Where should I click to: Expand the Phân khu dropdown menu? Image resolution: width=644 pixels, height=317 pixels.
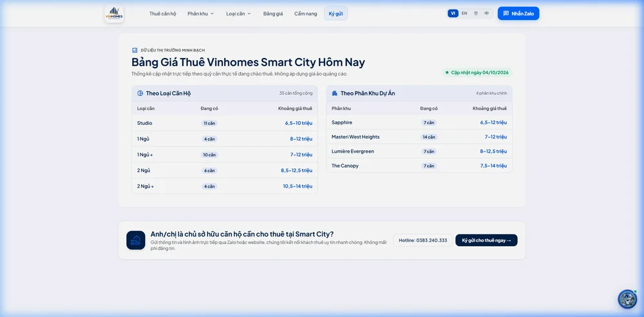tap(201, 14)
